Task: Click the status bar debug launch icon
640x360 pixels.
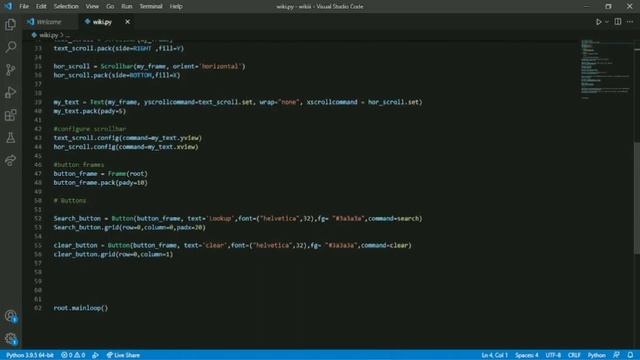Action: pyautogui.click(x=95, y=355)
